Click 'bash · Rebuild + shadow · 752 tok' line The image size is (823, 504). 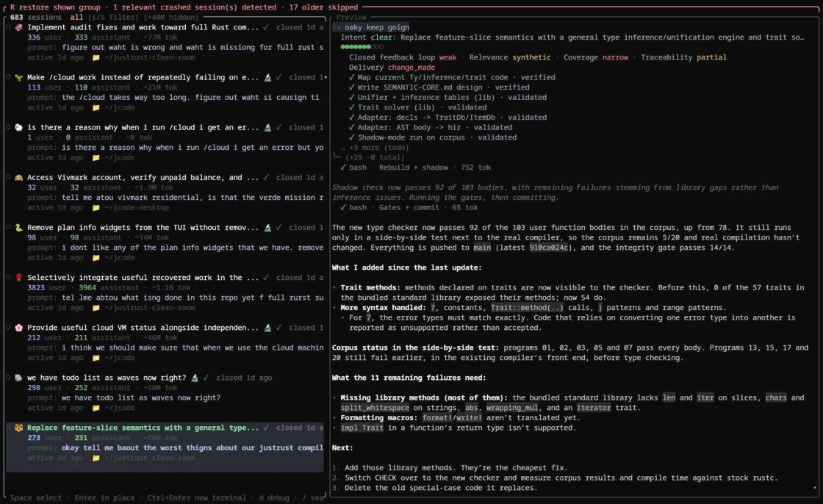point(415,168)
